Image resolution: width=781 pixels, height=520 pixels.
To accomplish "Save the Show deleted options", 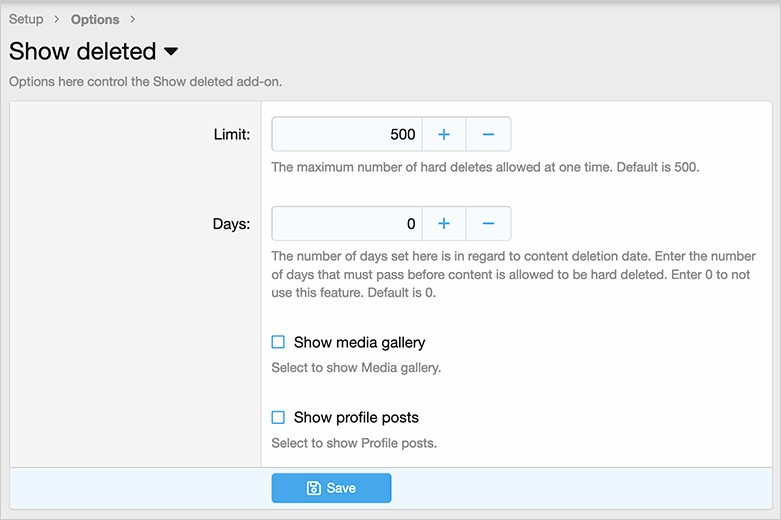I will [x=331, y=488].
